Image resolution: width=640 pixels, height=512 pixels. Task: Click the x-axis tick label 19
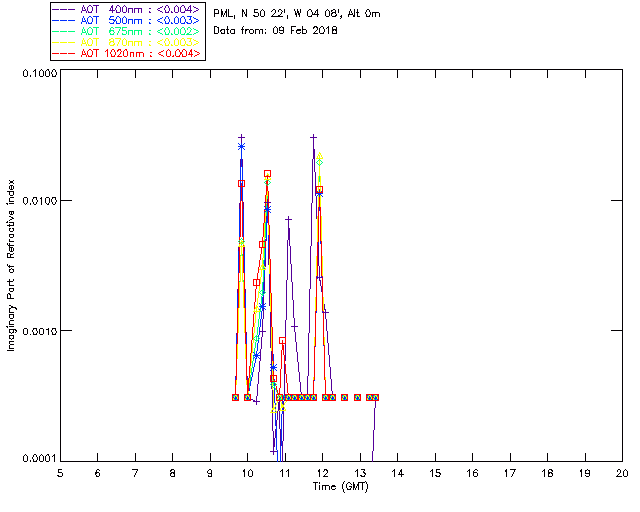tap(585, 473)
